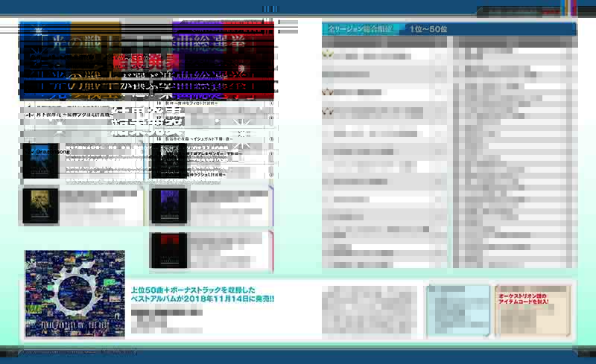Click the red 結果発表 banner title

pyautogui.click(x=146, y=61)
